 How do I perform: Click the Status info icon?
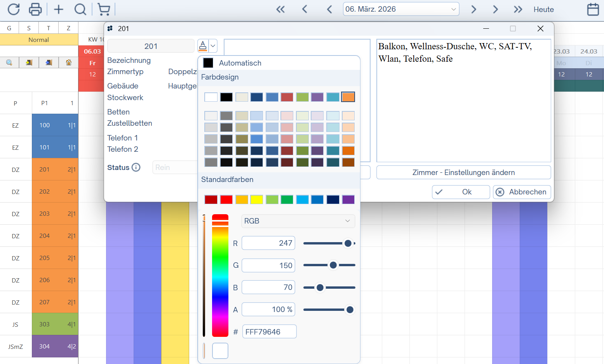coord(136,167)
